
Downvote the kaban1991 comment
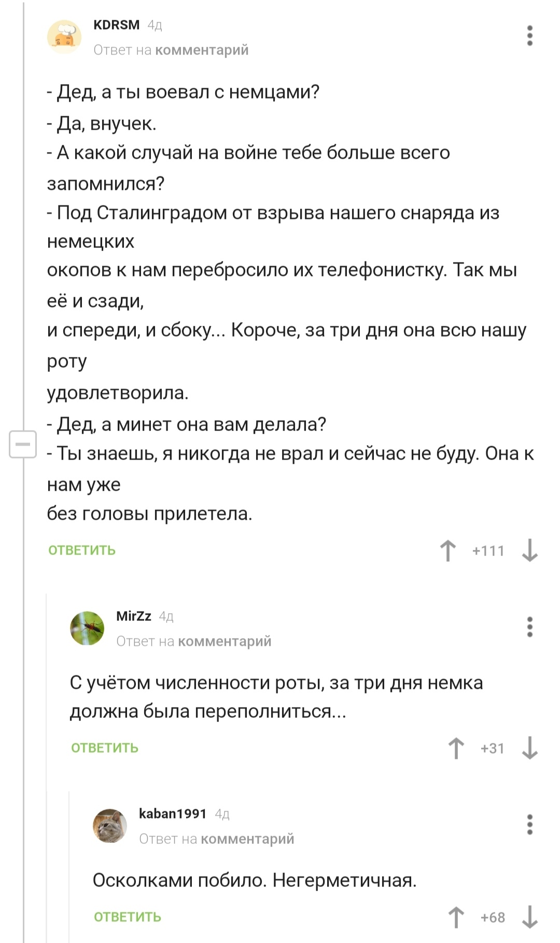pos(529,917)
